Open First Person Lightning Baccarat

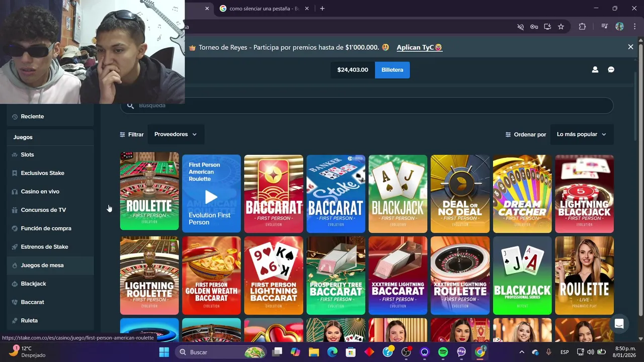click(x=274, y=276)
